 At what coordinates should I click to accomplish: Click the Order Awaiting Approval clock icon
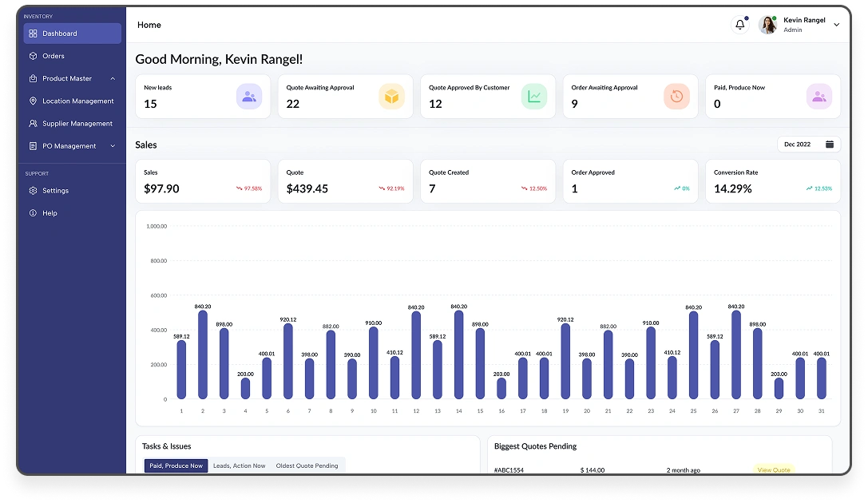(x=676, y=97)
